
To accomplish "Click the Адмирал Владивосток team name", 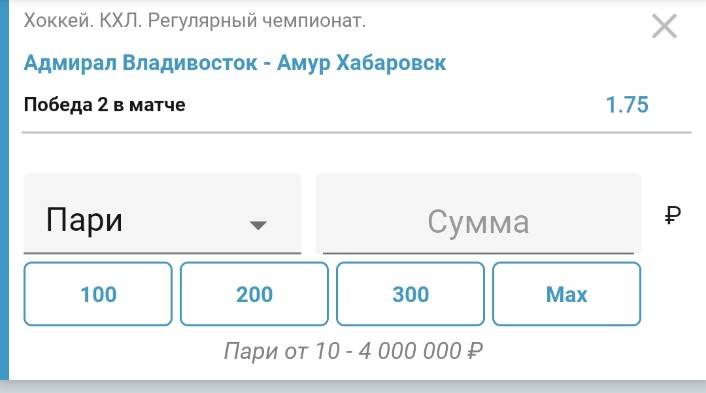I will click(x=140, y=63).
